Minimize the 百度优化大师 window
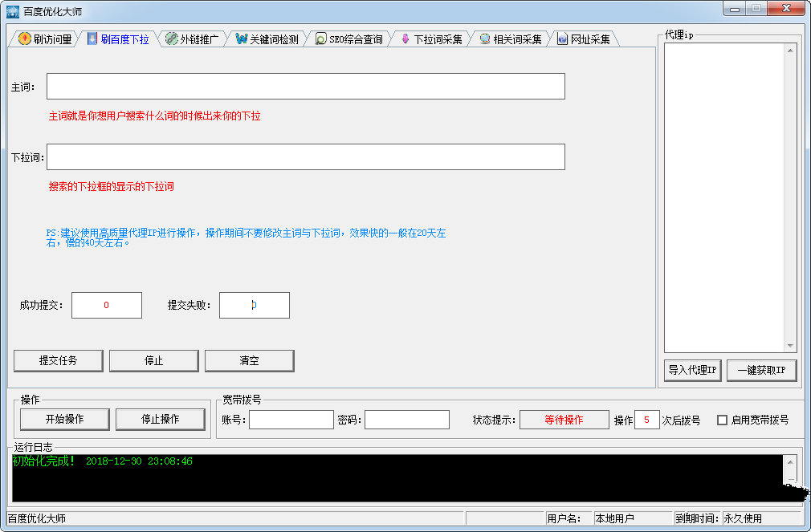 click(x=734, y=9)
